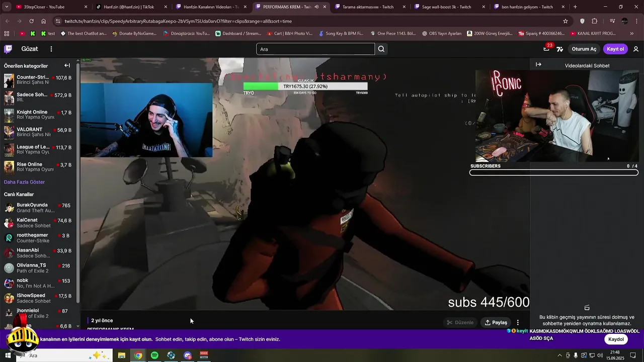Show hidden system tray icons
The image size is (644, 362).
(559, 355)
